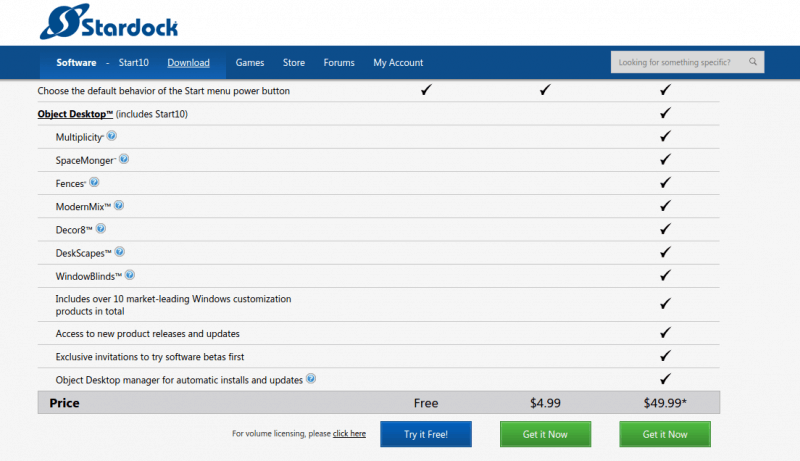Viewport: 800px width, 461px height.
Task: Select the Download tab link
Action: [188, 63]
